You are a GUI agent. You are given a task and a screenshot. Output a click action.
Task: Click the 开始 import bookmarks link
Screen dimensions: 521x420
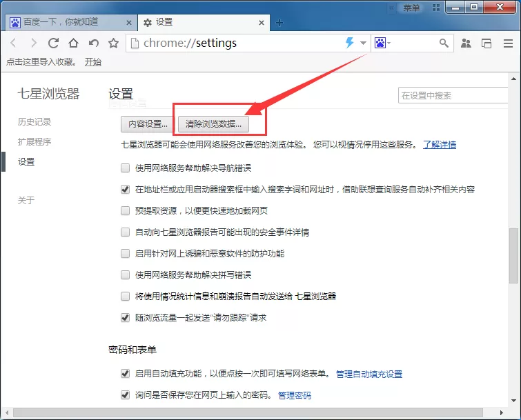(x=93, y=62)
